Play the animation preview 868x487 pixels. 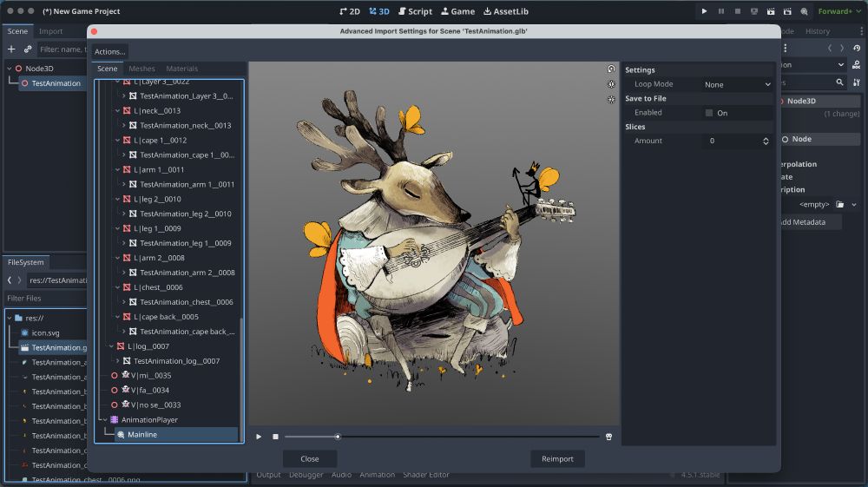[259, 437]
